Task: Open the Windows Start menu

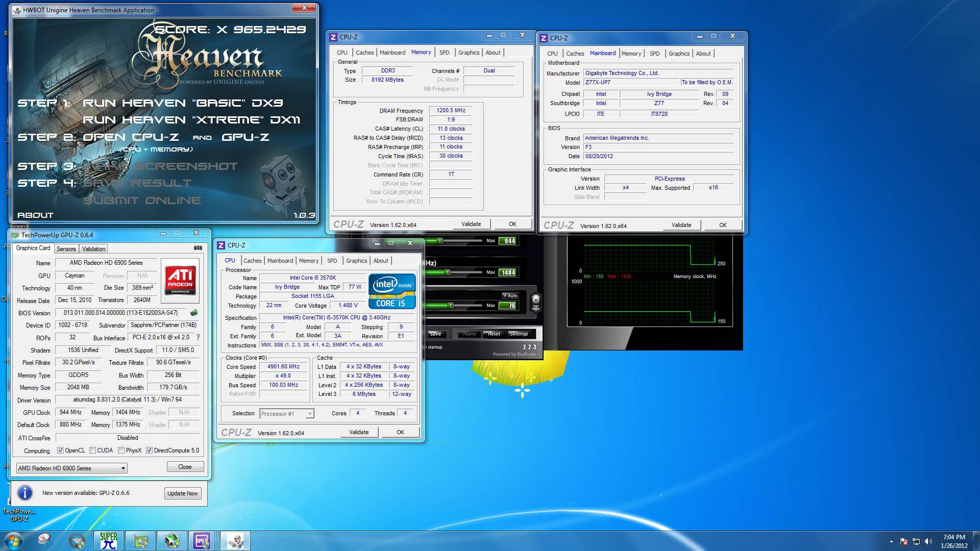Action: [13, 541]
